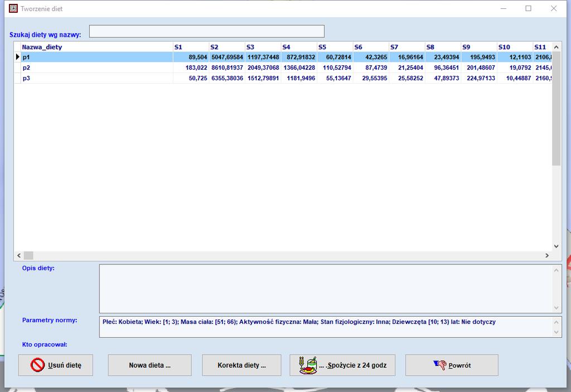Viewport: 571px width, 392px height.
Task: Click cell value 19,0792
Action: point(520,68)
